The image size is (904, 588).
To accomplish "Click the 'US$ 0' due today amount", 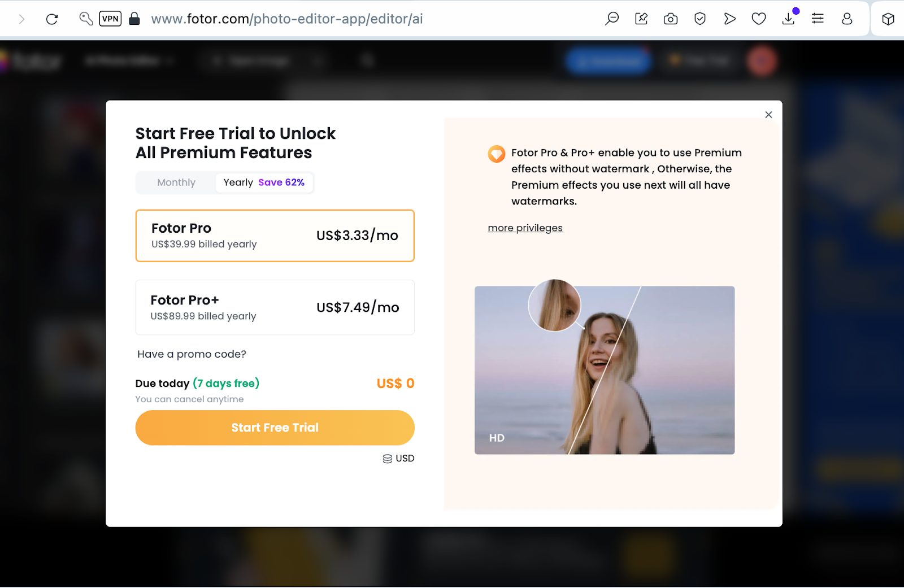I will point(395,384).
